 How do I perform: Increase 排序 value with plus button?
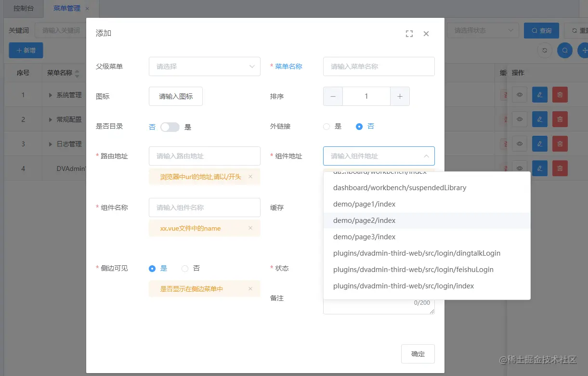click(x=400, y=96)
